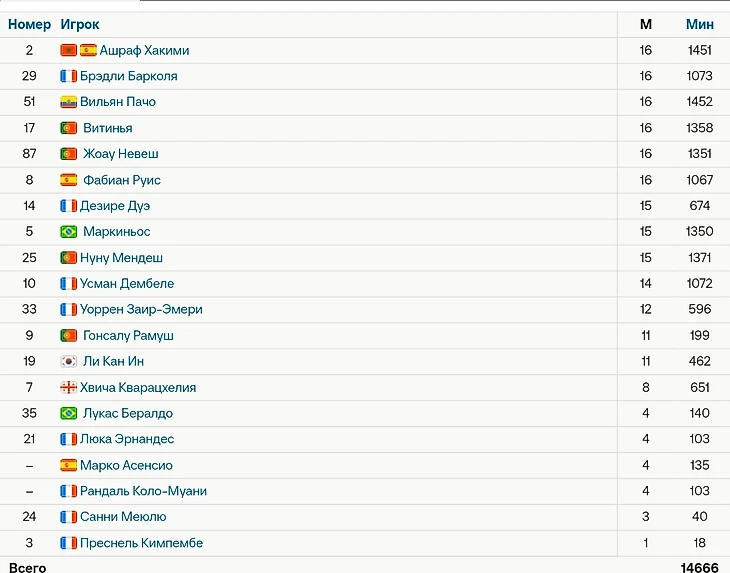Viewport: 730px width, 573px height.
Task: Click the Georgia flag beside Хвича Кварацхелия
Action: pyautogui.click(x=68, y=387)
